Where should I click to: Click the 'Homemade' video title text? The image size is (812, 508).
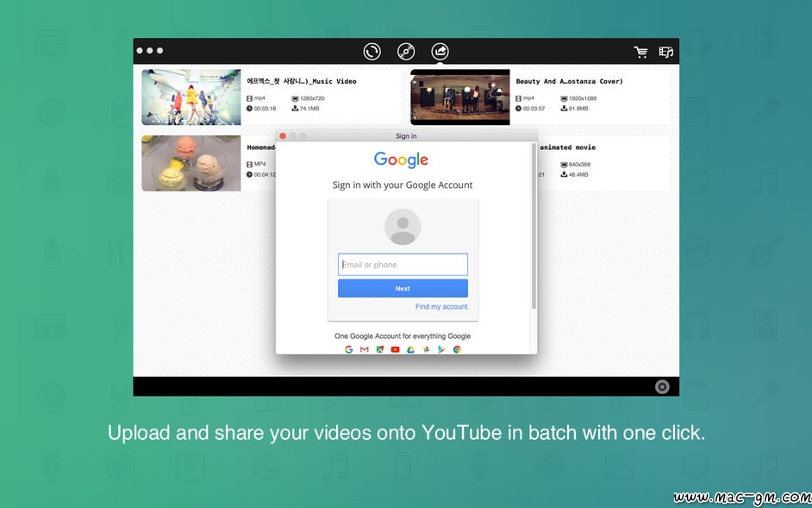click(260, 147)
